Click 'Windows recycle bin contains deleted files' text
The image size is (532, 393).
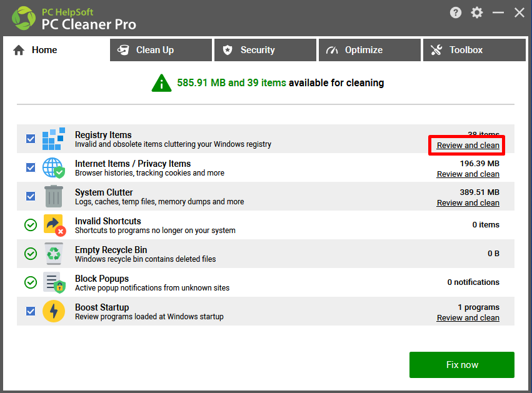coord(145,259)
